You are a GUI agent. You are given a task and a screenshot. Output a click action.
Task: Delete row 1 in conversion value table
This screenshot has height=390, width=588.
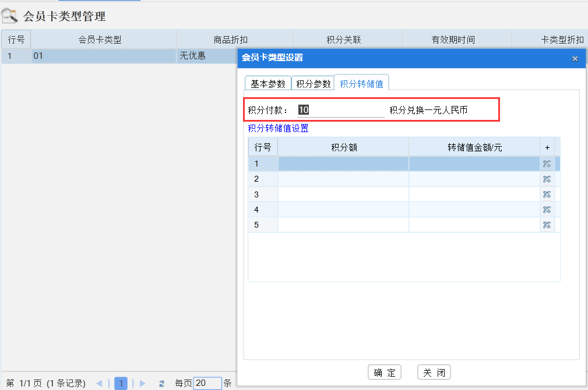click(547, 164)
